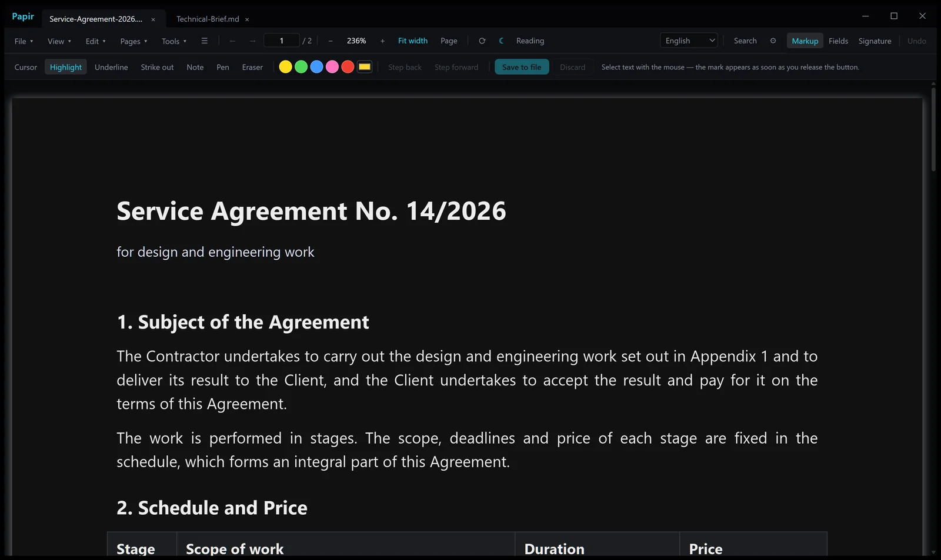941x560 pixels.
Task: Open the Pages dropdown
Action: point(134,41)
